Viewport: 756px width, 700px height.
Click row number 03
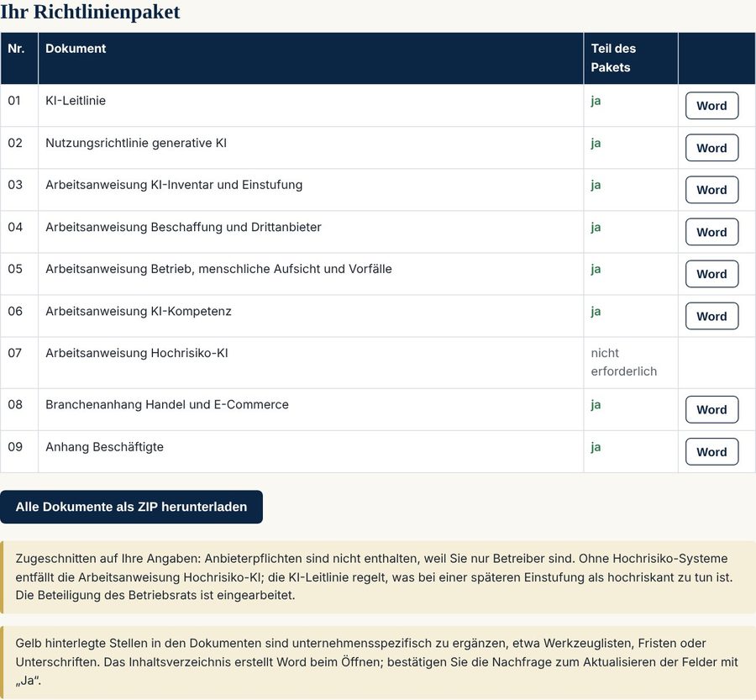[14, 185]
